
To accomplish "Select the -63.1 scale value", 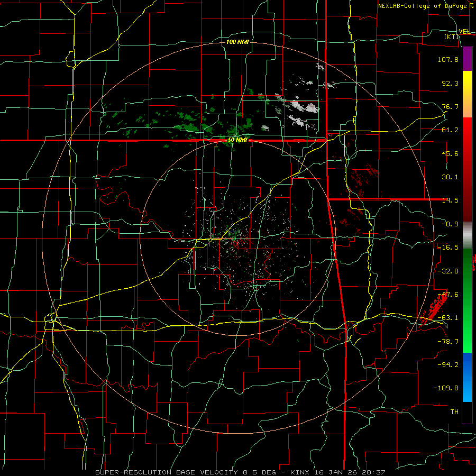I will (448, 318).
